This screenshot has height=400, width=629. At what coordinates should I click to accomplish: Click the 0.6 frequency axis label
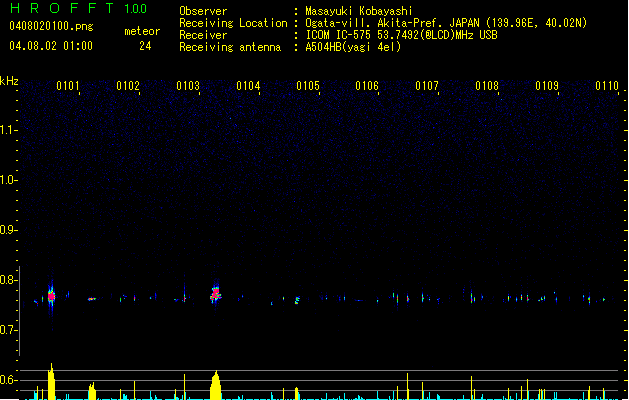point(9,380)
